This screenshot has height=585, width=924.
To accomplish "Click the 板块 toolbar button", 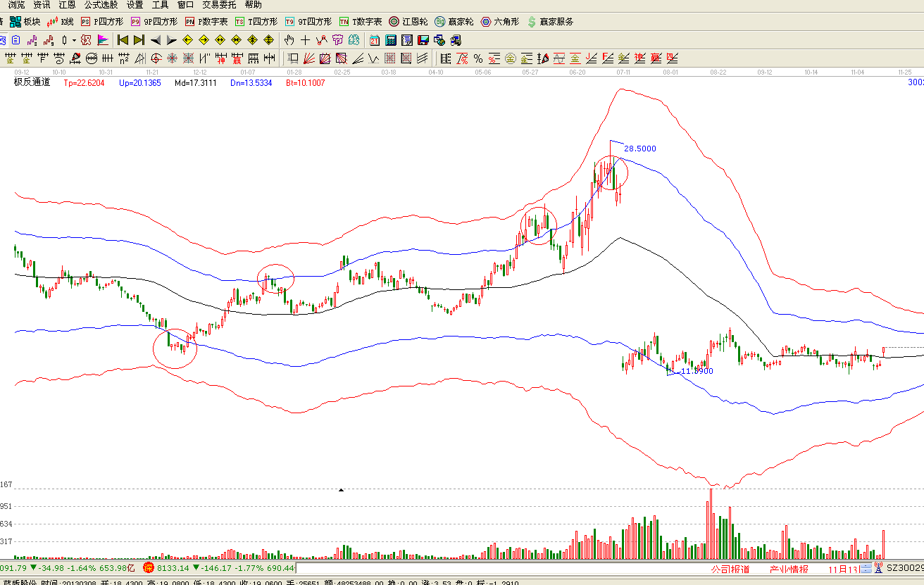I will [x=25, y=22].
